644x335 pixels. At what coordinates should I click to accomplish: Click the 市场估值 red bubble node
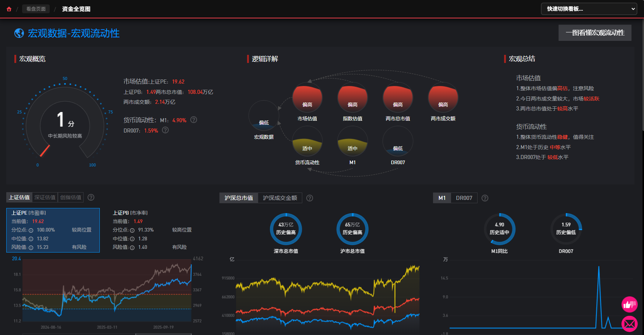coord(307,98)
